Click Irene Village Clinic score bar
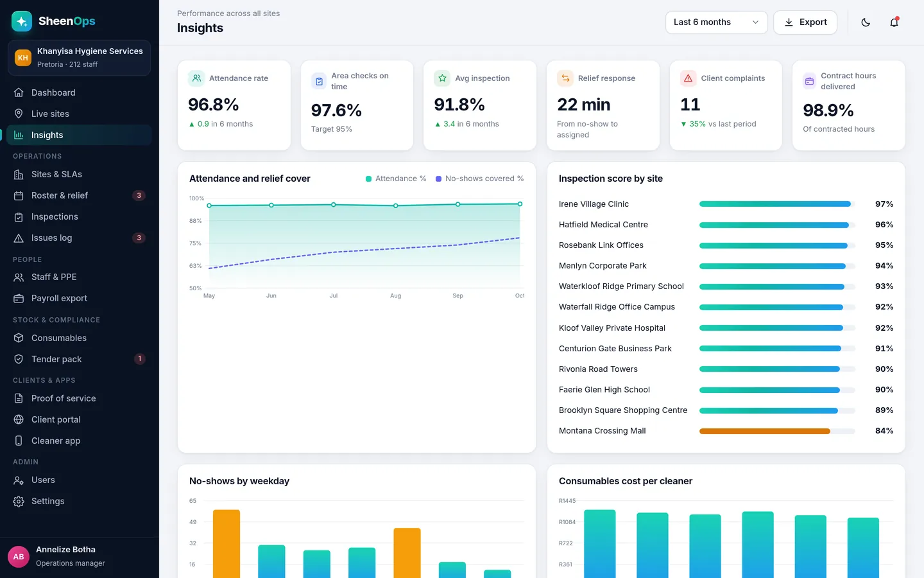Screen dimensions: 924x578 pyautogui.click(x=777, y=204)
